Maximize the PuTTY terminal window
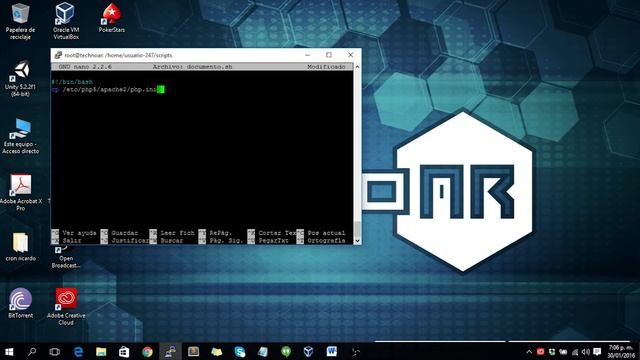Screen dimensions: 640x360 point(329,55)
